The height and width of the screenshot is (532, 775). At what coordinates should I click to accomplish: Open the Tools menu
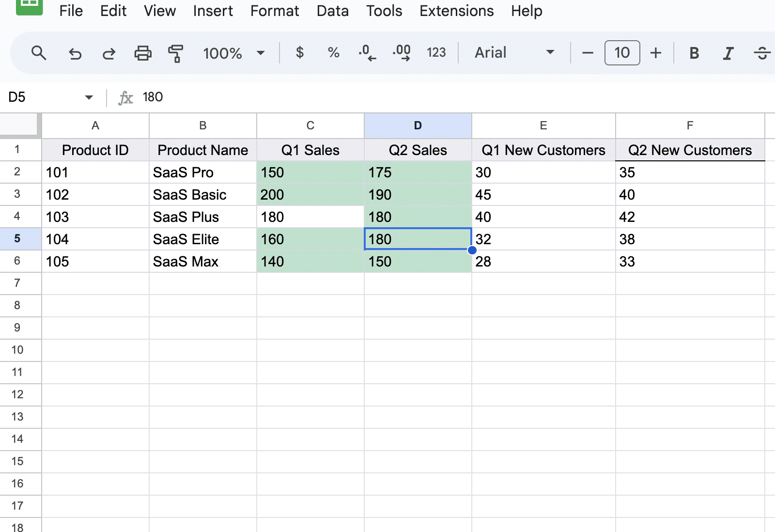click(384, 11)
